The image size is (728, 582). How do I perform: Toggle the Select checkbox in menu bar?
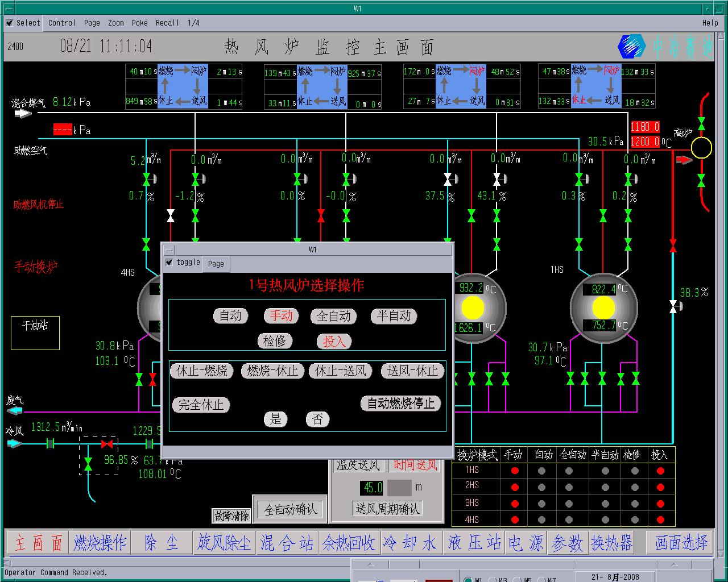tap(10, 23)
